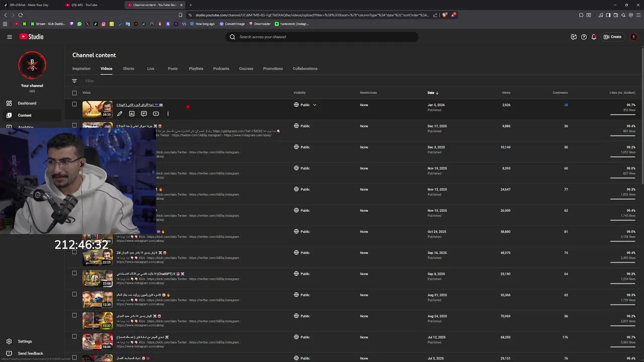Select the Jul 12, 2025 video checkbox
The image size is (644, 362).
coord(74,336)
